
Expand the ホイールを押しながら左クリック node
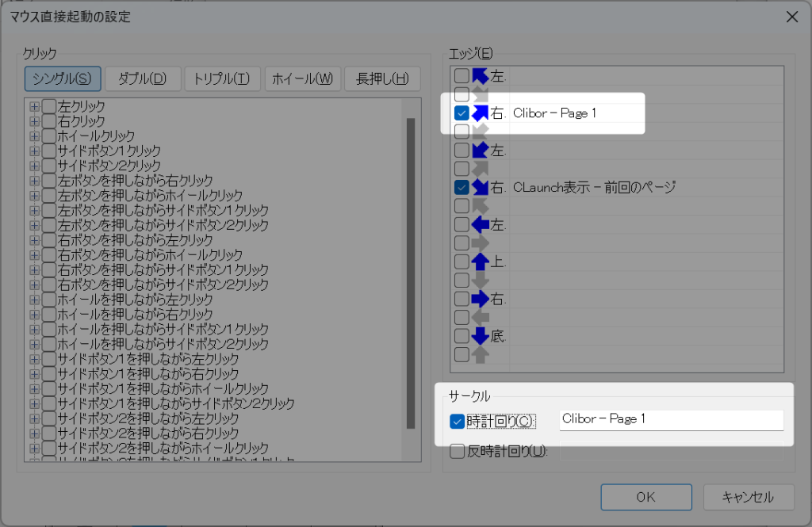(x=35, y=300)
